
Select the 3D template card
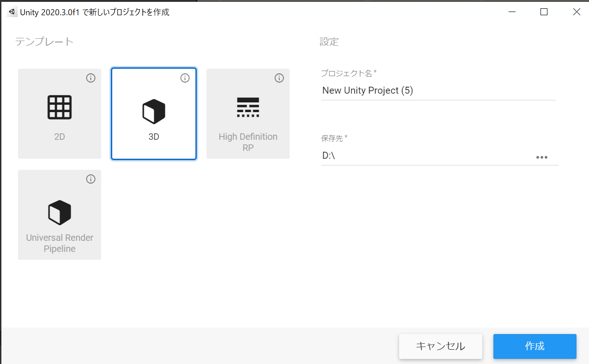154,113
